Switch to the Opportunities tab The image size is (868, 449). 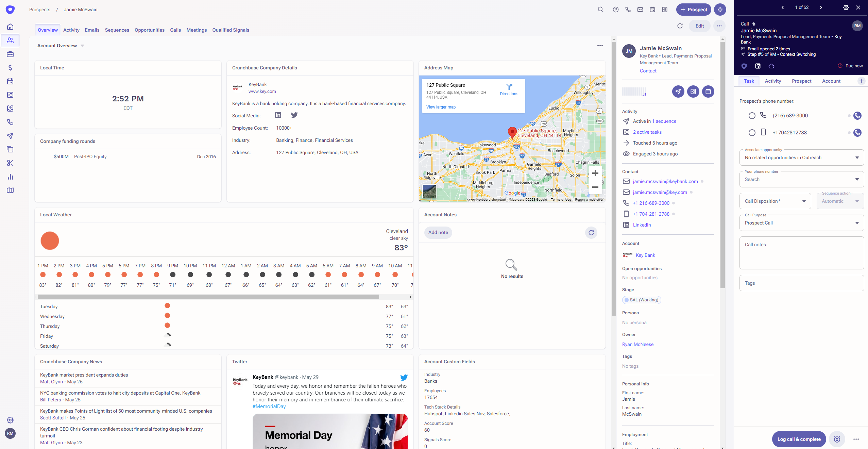coord(150,30)
